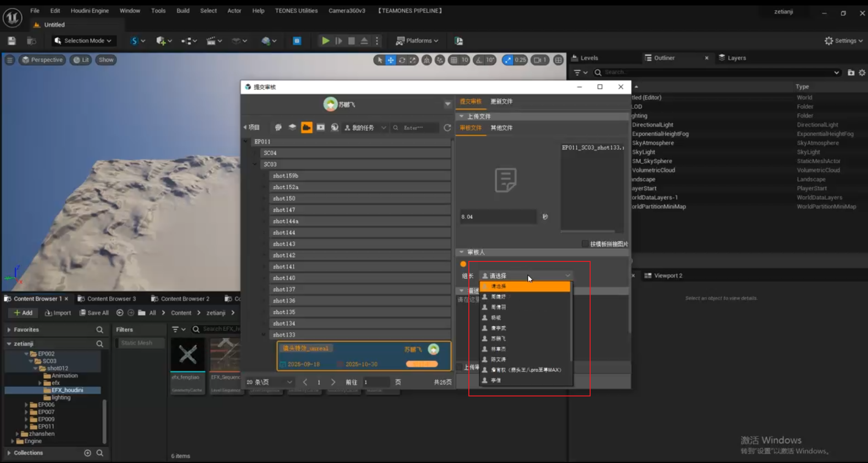Image resolution: width=868 pixels, height=463 pixels.
Task: Click the add folder icon in Outliner
Action: [x=851, y=72]
